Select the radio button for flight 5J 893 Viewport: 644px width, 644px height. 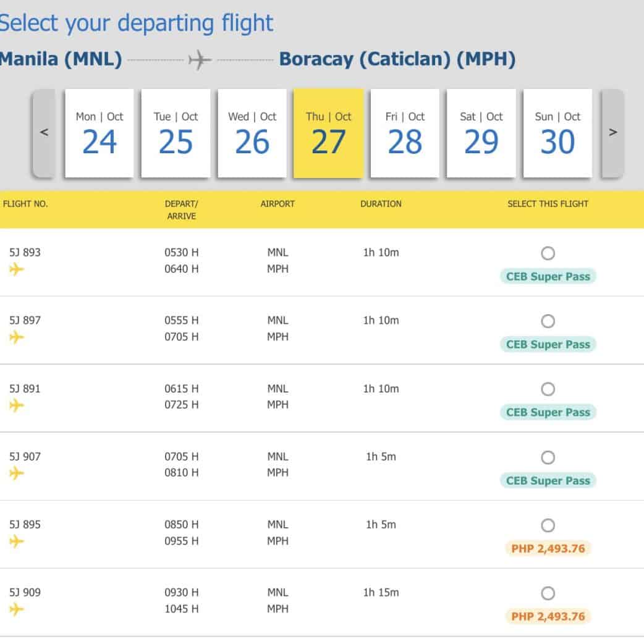tap(548, 253)
